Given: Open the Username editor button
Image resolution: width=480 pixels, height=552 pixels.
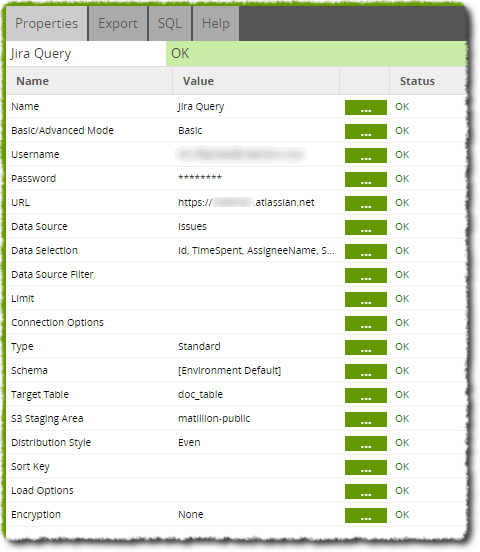Looking at the screenshot, I should [x=366, y=155].
